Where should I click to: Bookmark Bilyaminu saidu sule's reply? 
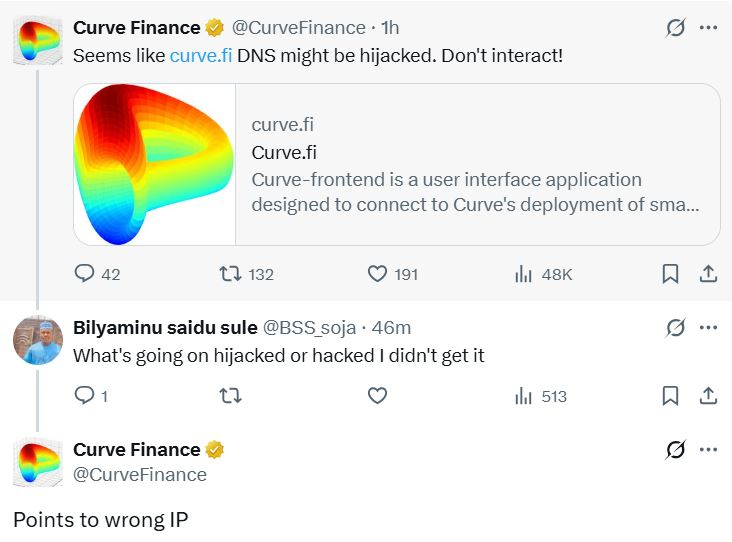pyautogui.click(x=671, y=396)
